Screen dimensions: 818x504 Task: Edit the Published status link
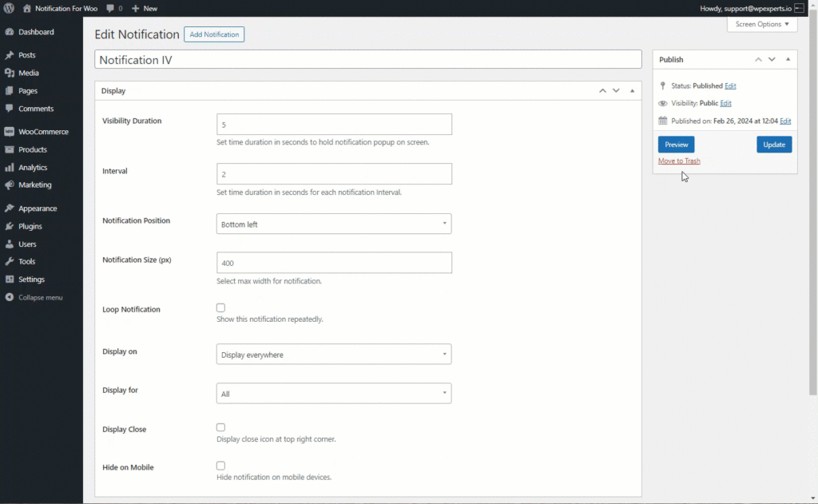coord(730,85)
